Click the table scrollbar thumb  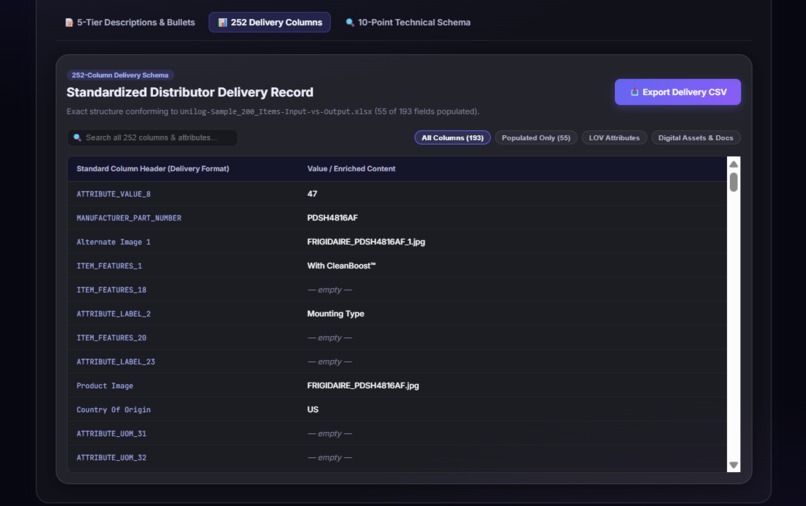(734, 182)
